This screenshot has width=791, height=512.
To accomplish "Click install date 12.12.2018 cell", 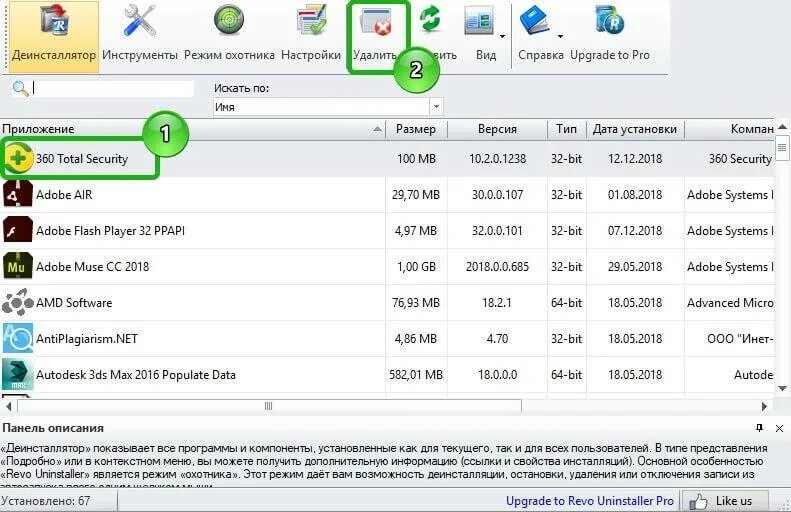I will click(x=635, y=159).
